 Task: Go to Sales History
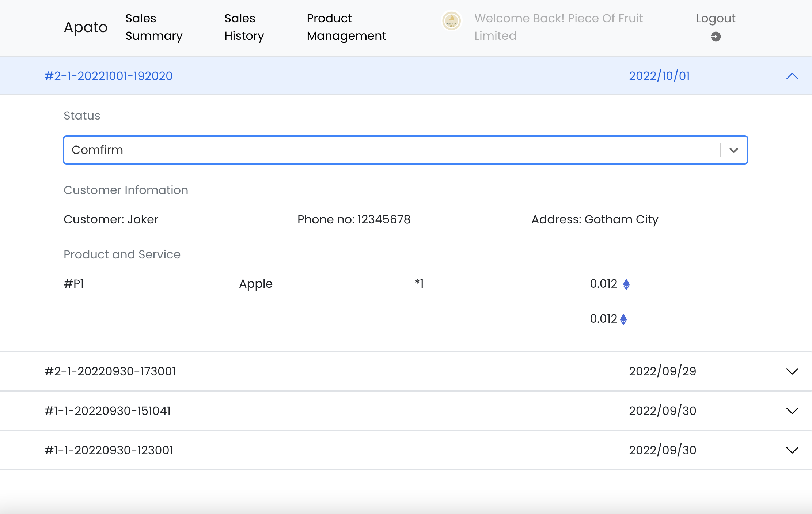tap(244, 27)
